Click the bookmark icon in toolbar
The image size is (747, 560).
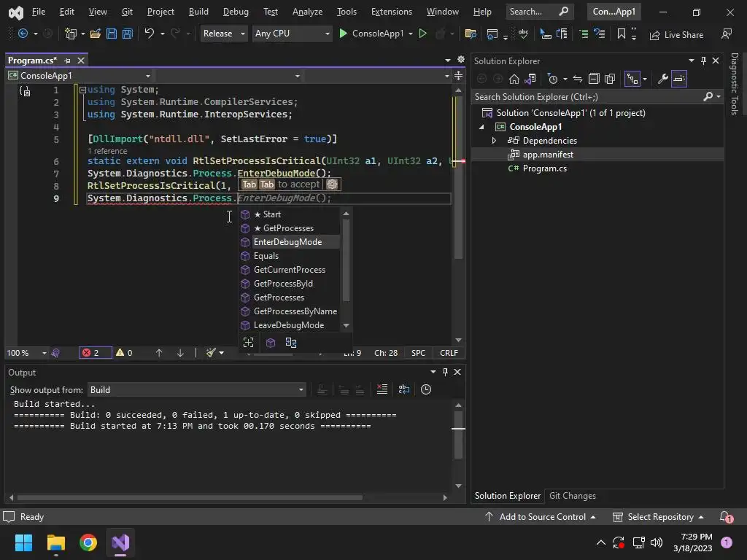click(x=622, y=34)
